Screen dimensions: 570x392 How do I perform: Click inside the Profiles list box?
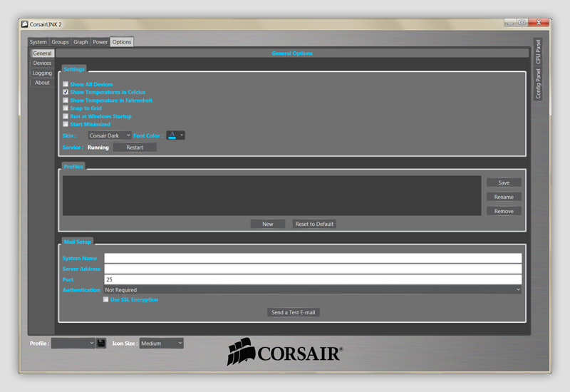tap(272, 195)
